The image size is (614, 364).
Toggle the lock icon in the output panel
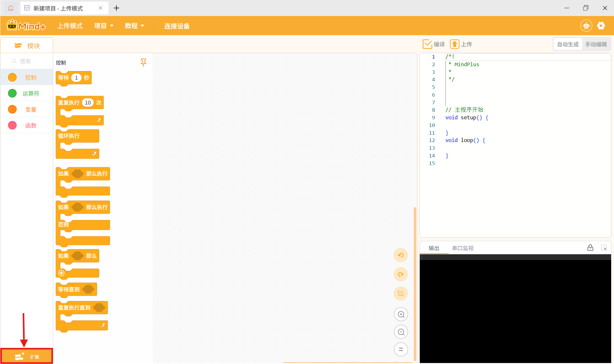pyautogui.click(x=590, y=248)
